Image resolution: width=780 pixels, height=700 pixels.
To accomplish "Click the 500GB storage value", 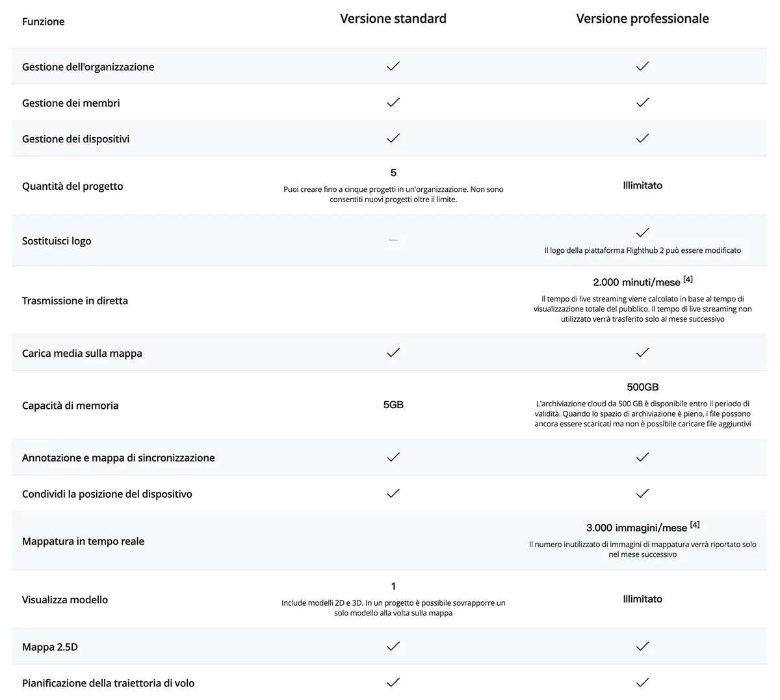I will pyautogui.click(x=642, y=387).
